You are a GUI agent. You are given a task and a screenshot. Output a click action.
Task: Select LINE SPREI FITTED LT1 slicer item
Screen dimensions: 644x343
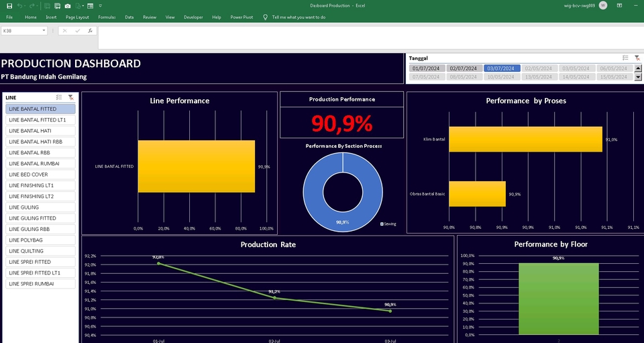coord(40,273)
